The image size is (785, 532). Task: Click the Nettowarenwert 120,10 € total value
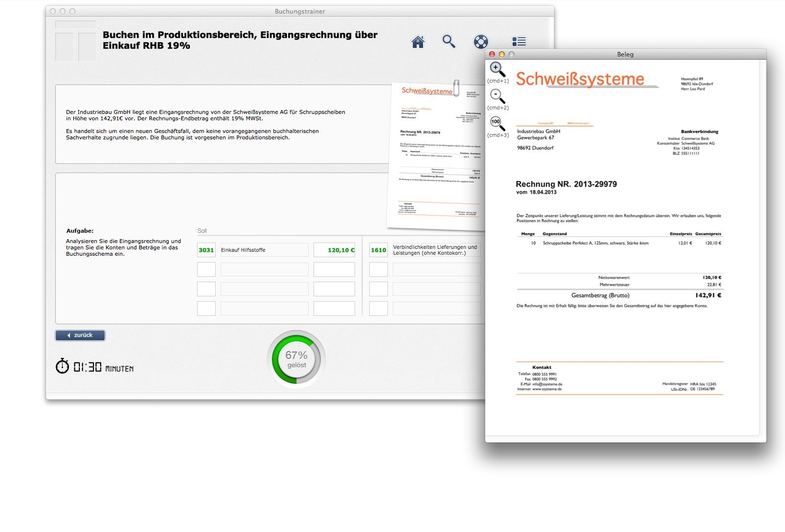point(712,277)
